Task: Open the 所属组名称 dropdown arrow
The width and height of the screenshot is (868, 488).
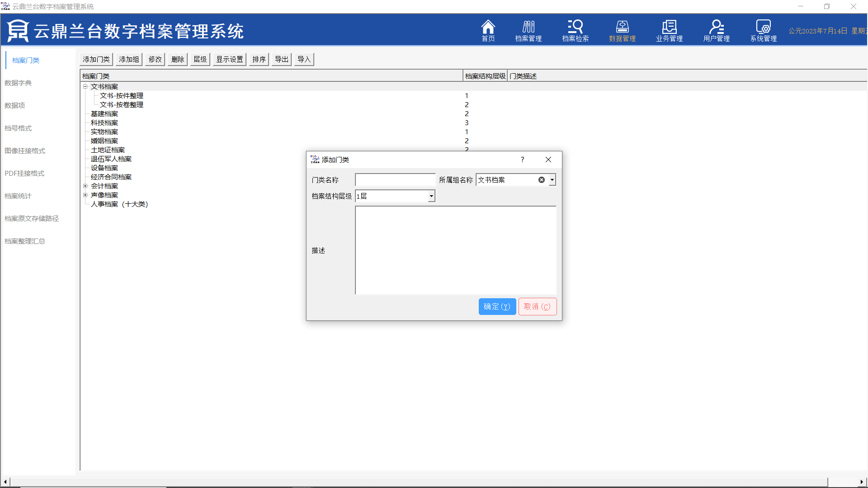Action: tap(552, 180)
